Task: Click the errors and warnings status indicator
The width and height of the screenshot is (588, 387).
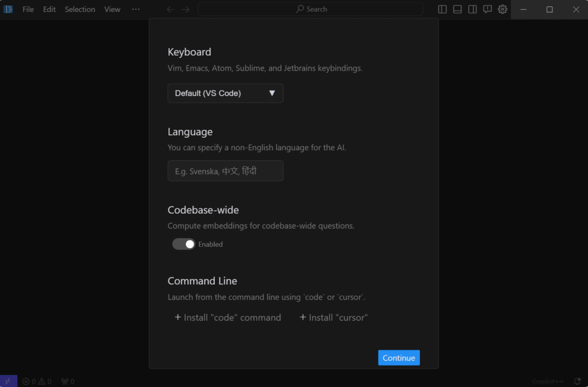Action: coord(37,381)
